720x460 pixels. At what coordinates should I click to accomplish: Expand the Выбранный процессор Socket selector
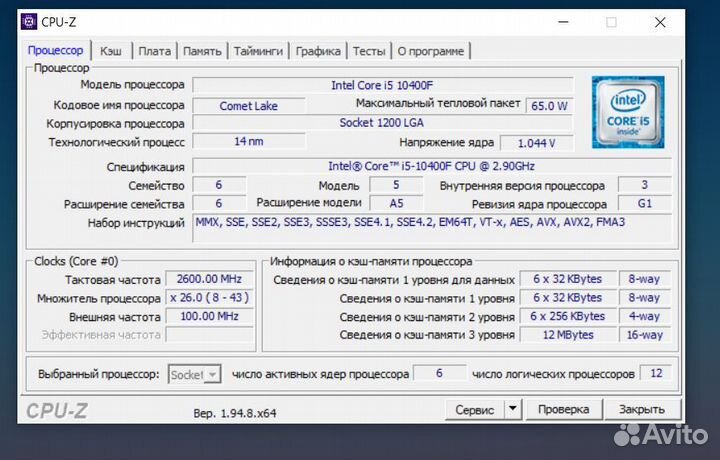(x=195, y=374)
